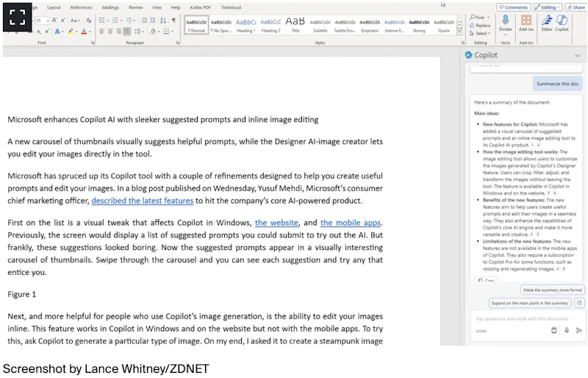Apply red font color

(84, 32)
